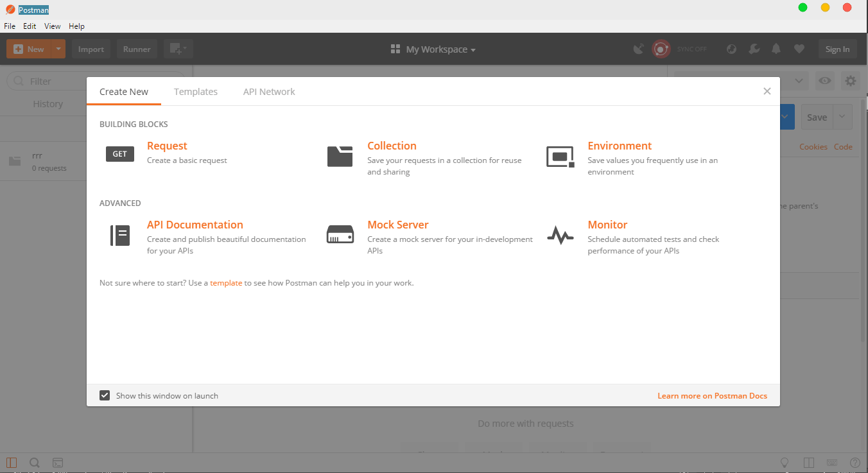Switch two-pane layout icon in status bar
The image size is (868, 473).
pyautogui.click(x=809, y=462)
